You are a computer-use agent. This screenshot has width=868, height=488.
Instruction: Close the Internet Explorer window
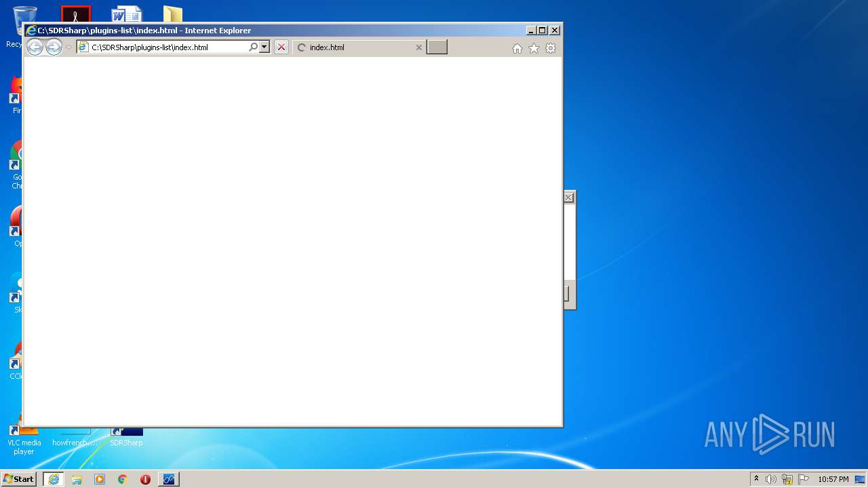(x=555, y=30)
